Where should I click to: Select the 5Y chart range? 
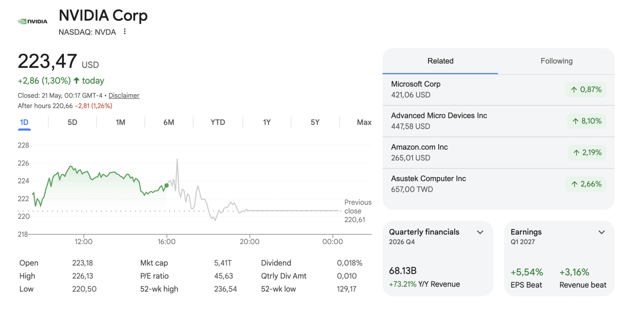tap(315, 122)
